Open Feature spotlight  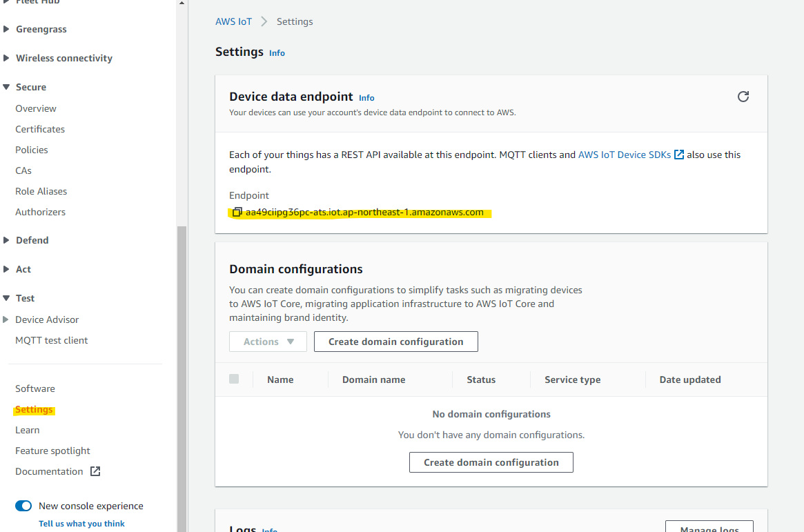coord(53,451)
